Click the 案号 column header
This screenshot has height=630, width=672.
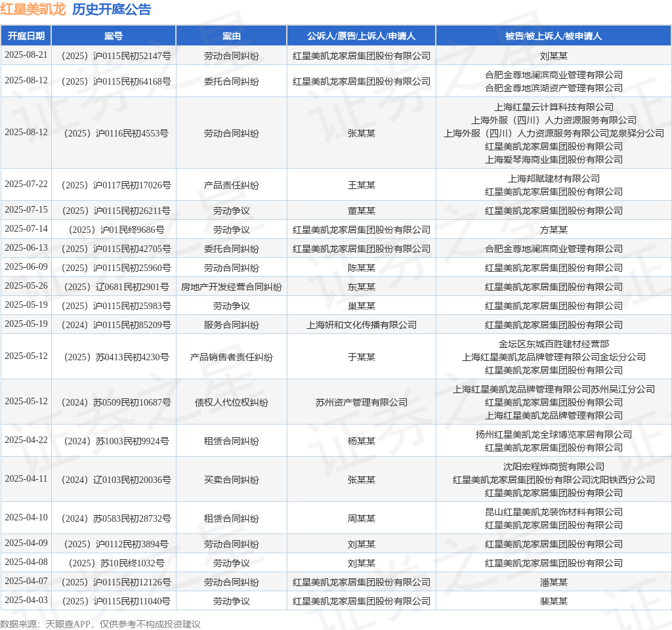point(114,36)
